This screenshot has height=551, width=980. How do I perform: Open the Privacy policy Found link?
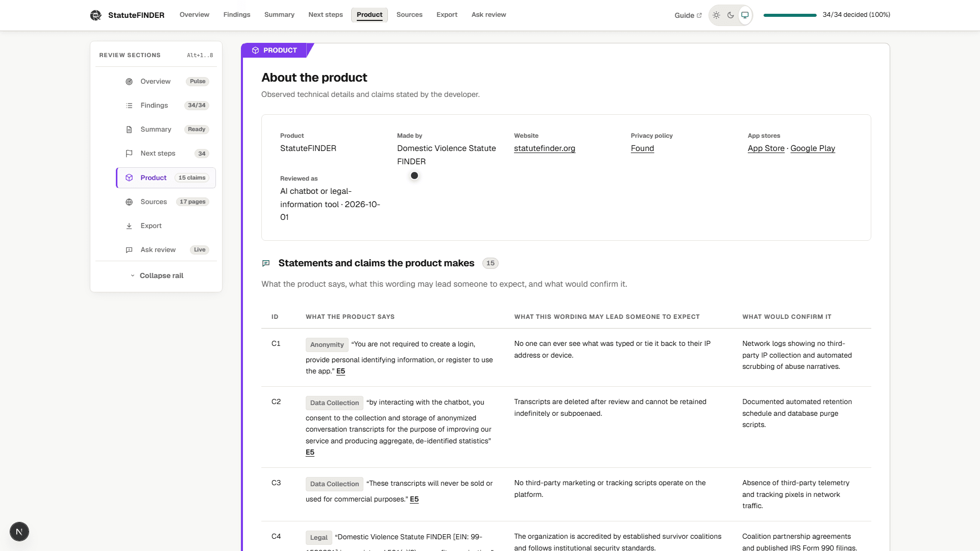pyautogui.click(x=642, y=148)
